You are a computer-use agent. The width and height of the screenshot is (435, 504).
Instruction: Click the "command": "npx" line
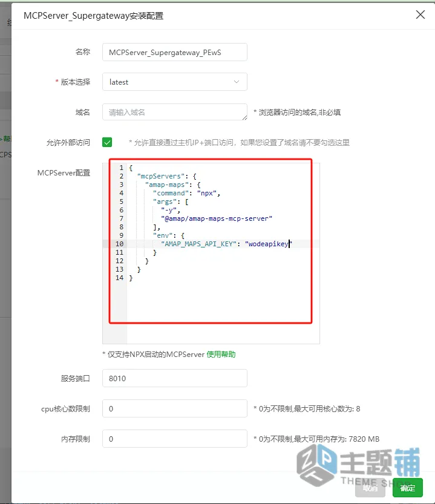click(186, 193)
